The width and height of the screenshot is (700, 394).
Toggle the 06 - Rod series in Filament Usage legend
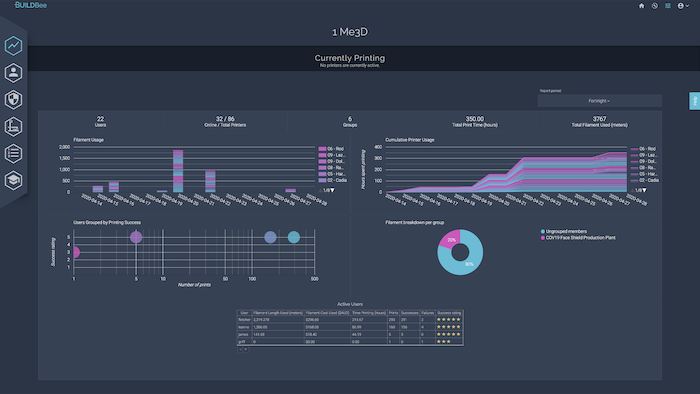pyautogui.click(x=331, y=149)
